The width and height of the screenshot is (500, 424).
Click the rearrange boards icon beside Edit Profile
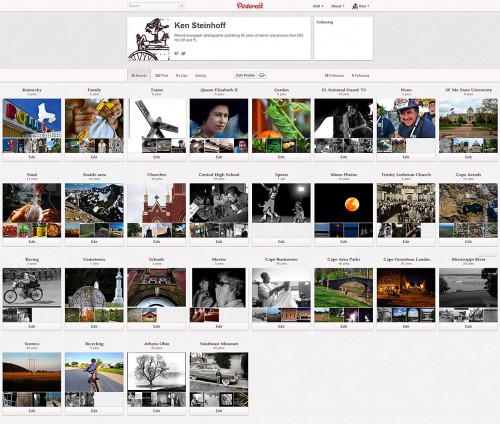[262, 75]
